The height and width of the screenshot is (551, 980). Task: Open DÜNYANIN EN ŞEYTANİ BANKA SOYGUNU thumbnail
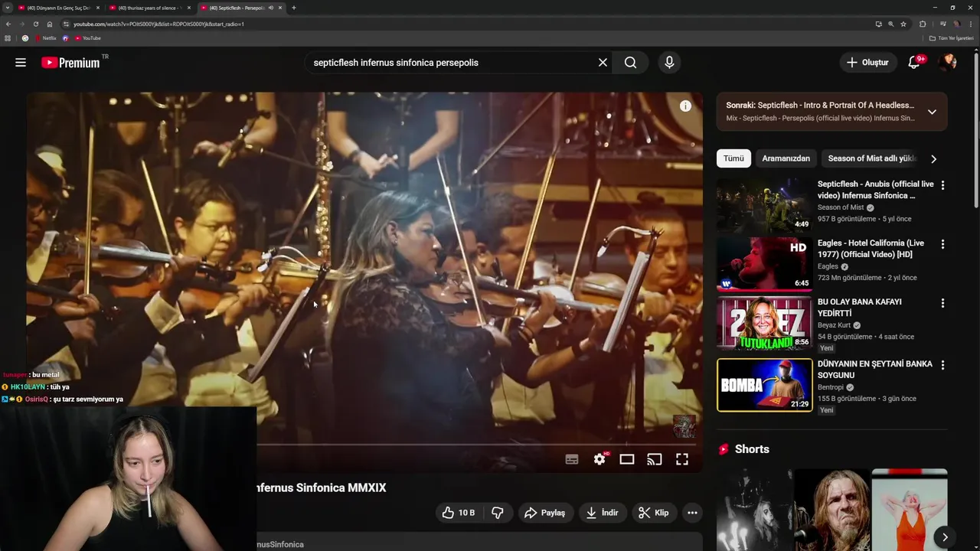point(764,385)
